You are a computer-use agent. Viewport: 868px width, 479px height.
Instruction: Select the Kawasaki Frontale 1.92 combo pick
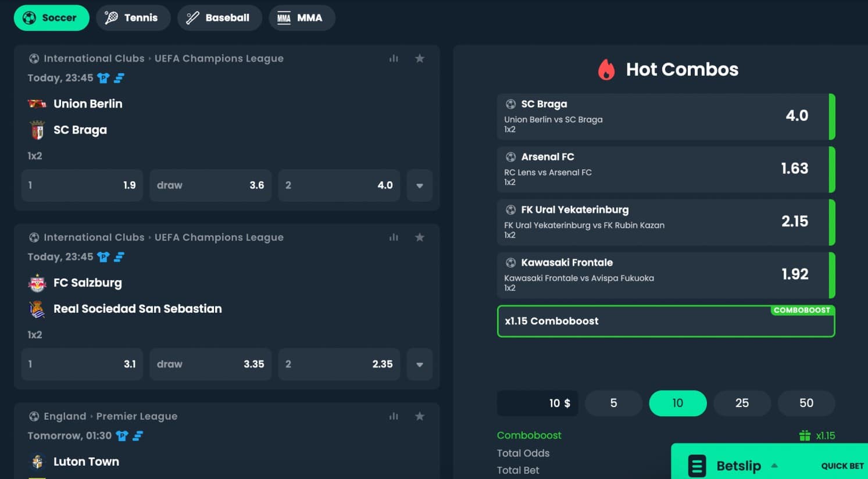[666, 276]
